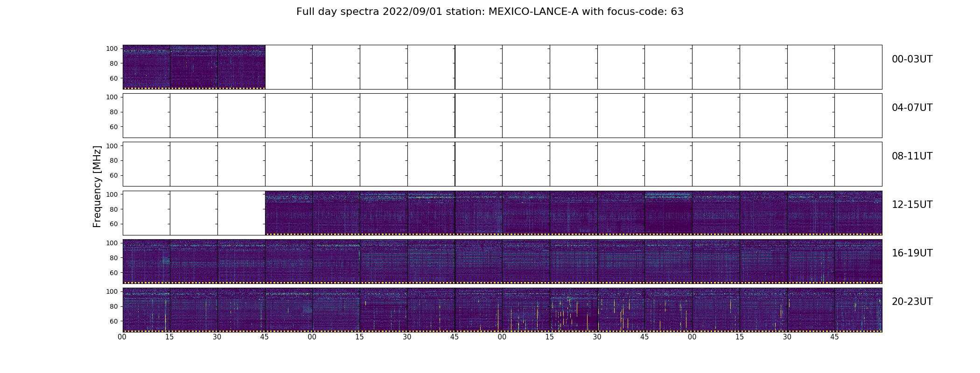Open the 00-03UT spectrogram data segment
The width and height of the screenshot is (980, 373).
[x=194, y=67]
